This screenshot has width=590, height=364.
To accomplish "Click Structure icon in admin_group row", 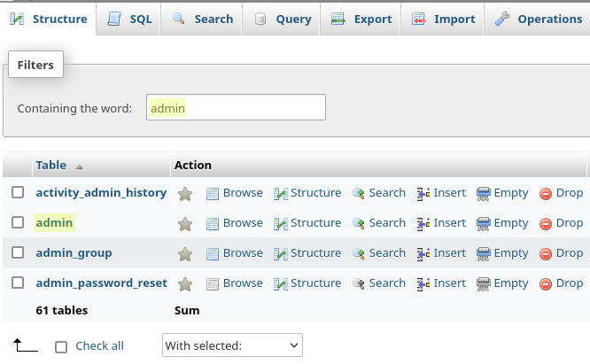I will pos(281,254).
